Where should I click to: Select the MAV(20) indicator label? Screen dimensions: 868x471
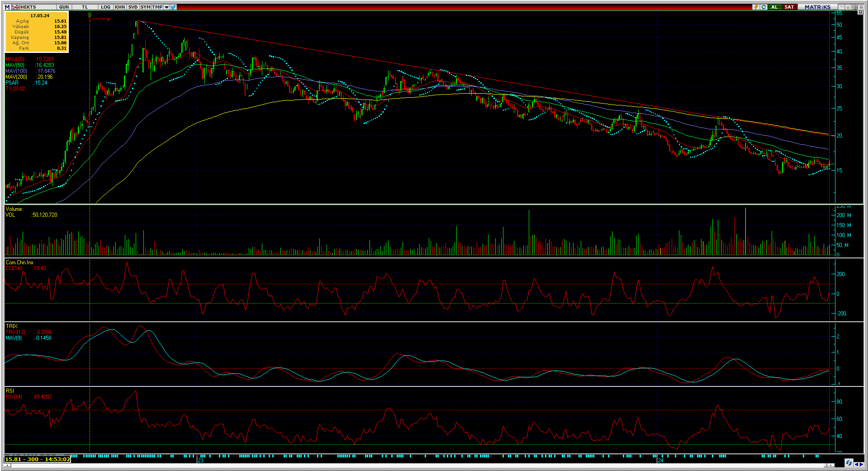(x=15, y=59)
